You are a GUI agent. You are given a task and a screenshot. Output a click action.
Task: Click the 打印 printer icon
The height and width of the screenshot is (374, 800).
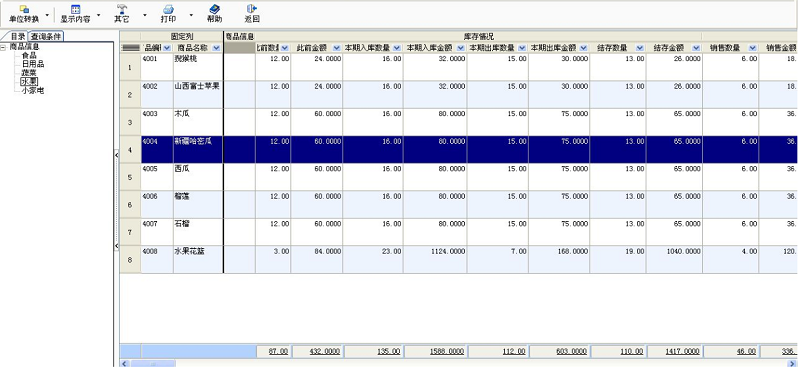tap(168, 9)
